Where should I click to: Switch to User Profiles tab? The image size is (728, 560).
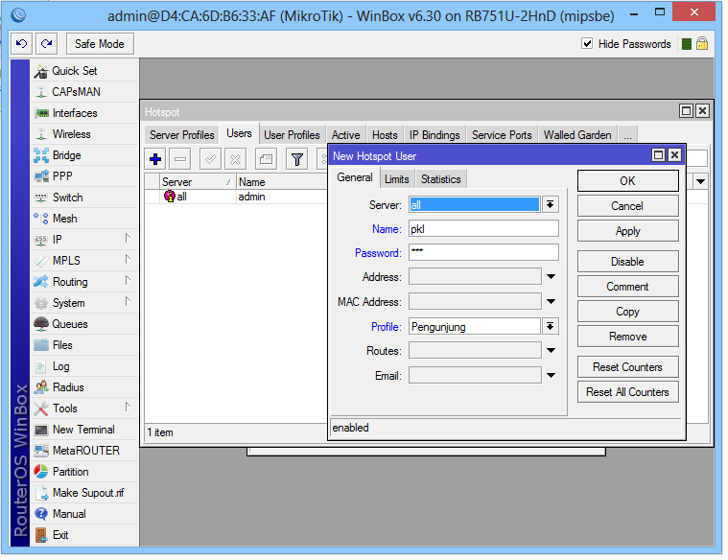(x=292, y=135)
